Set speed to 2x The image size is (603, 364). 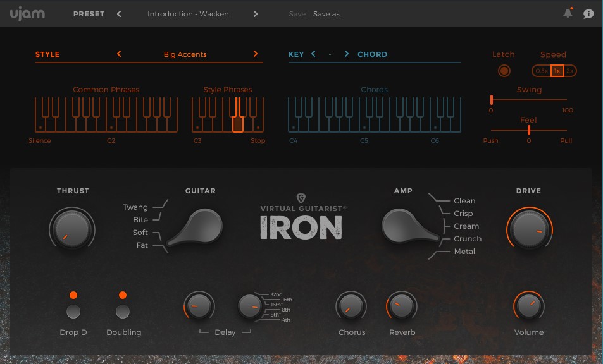point(569,71)
